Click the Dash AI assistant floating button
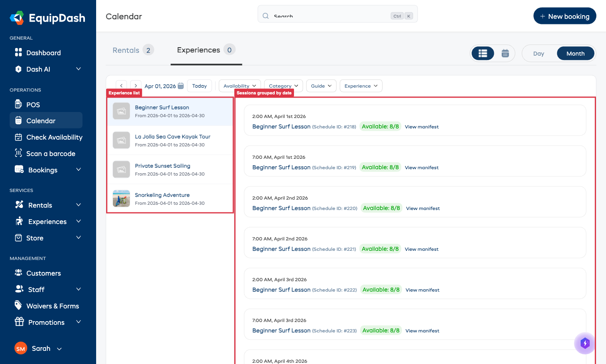This screenshot has height=364, width=606. (x=584, y=343)
